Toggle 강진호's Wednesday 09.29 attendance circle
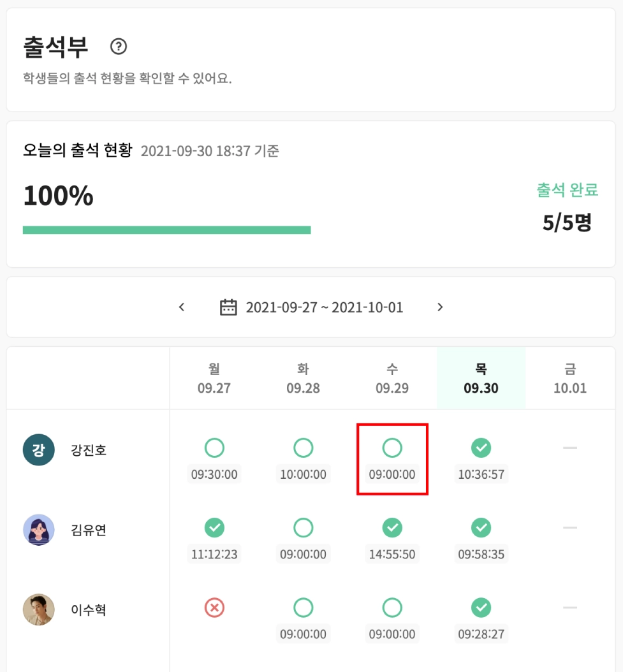Screen dimensions: 623x672 click(392, 448)
